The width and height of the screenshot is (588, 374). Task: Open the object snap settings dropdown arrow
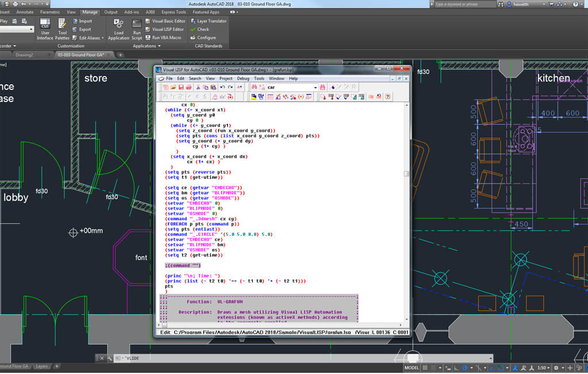(x=507, y=368)
